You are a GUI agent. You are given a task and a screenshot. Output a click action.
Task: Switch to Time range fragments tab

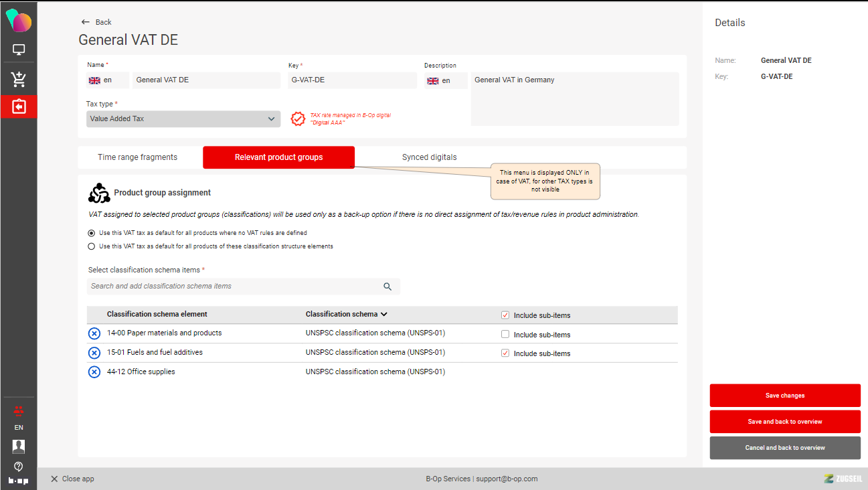pos(138,157)
